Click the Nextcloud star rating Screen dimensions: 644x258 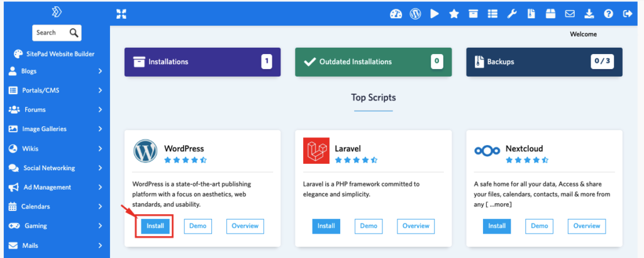tap(527, 160)
